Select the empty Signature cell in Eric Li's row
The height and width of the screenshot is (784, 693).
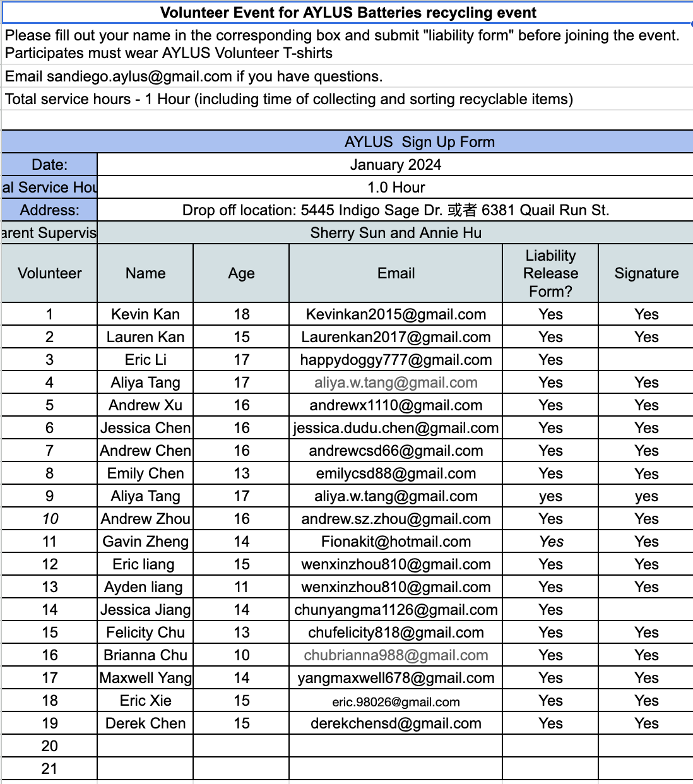click(646, 360)
